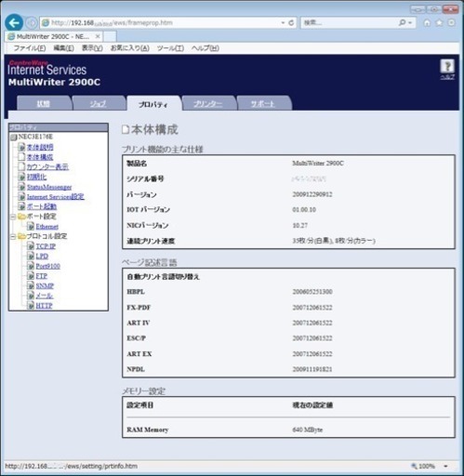Click the browser search input field
Image resolution: width=464 pixels, height=476 pixels.
[x=351, y=23]
